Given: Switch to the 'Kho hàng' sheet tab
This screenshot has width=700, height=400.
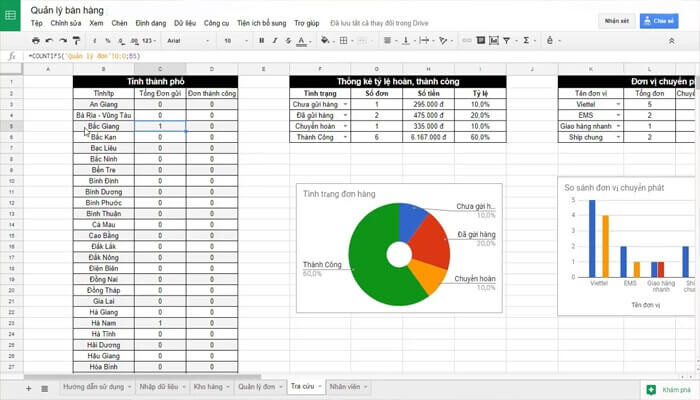Looking at the screenshot, I should 207,387.
